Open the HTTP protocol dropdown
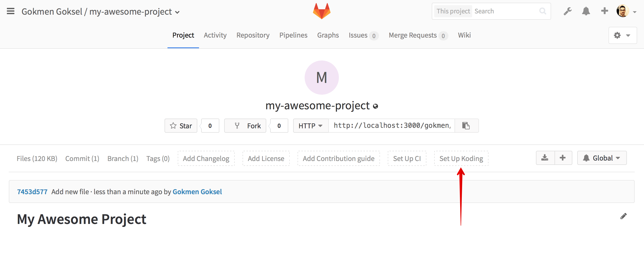The height and width of the screenshot is (262, 644). pos(310,126)
